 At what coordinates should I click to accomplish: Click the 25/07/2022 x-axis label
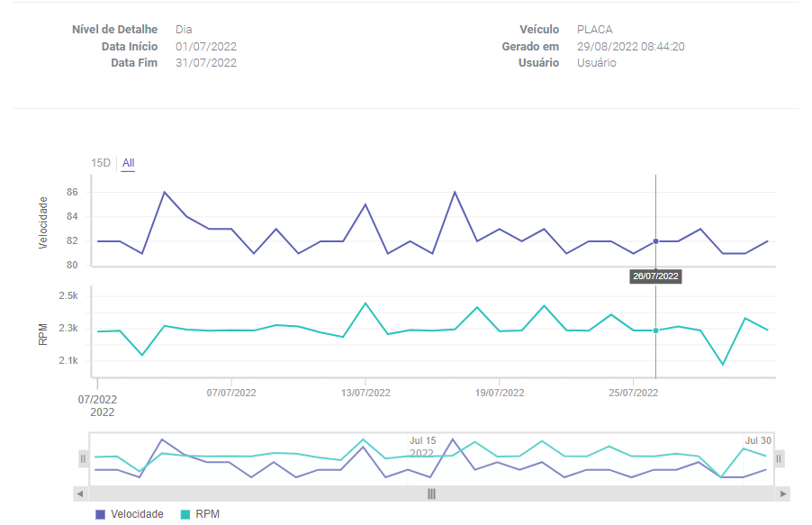[x=634, y=393]
